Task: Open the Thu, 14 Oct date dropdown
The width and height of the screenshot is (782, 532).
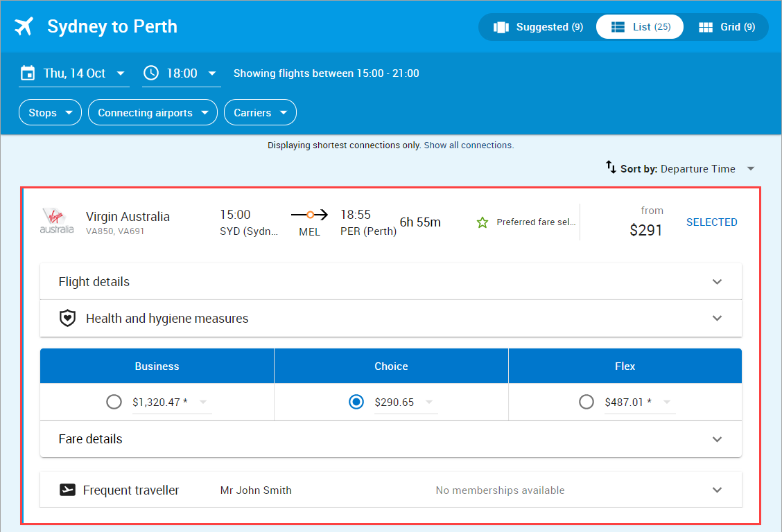Action: pos(73,73)
